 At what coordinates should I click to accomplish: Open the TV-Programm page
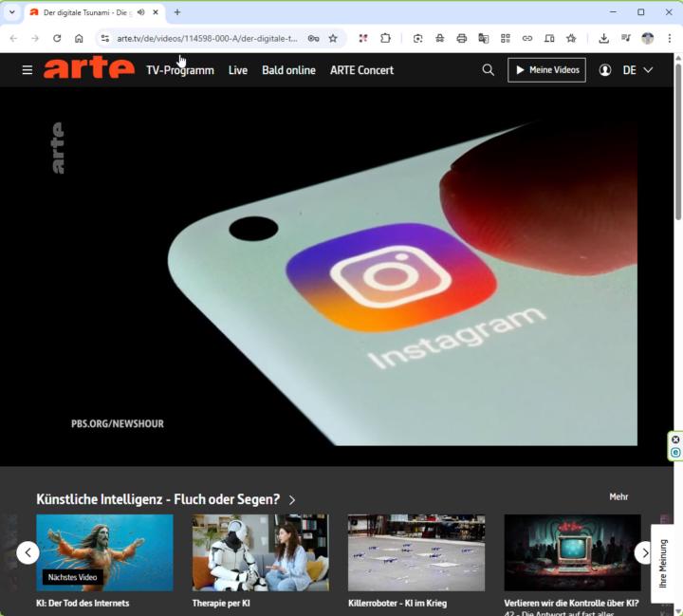[180, 70]
